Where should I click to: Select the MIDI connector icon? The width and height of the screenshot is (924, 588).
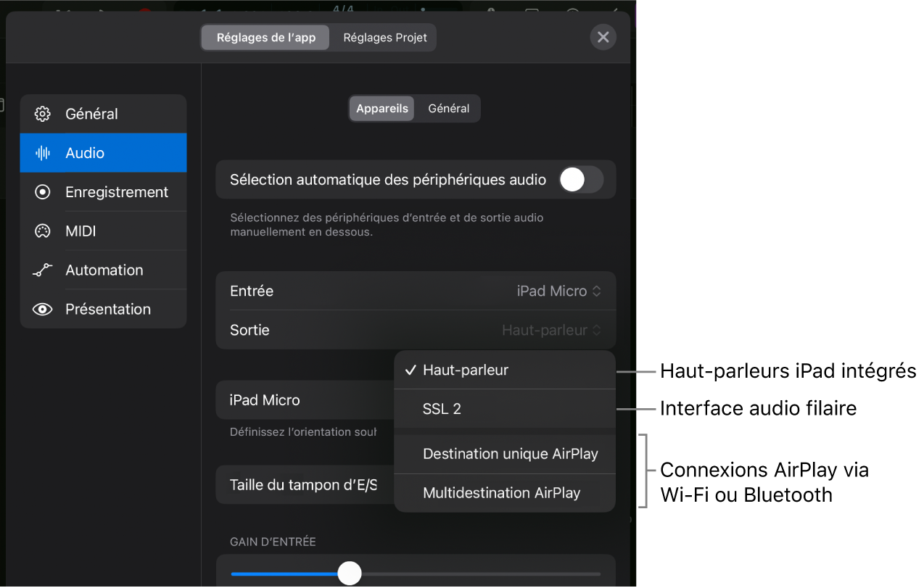tap(42, 231)
